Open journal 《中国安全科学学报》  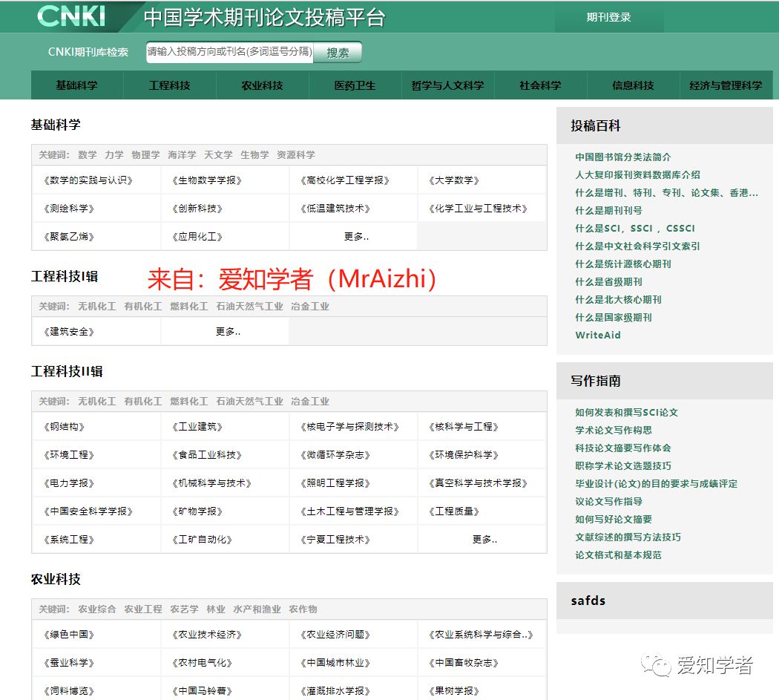(88, 512)
